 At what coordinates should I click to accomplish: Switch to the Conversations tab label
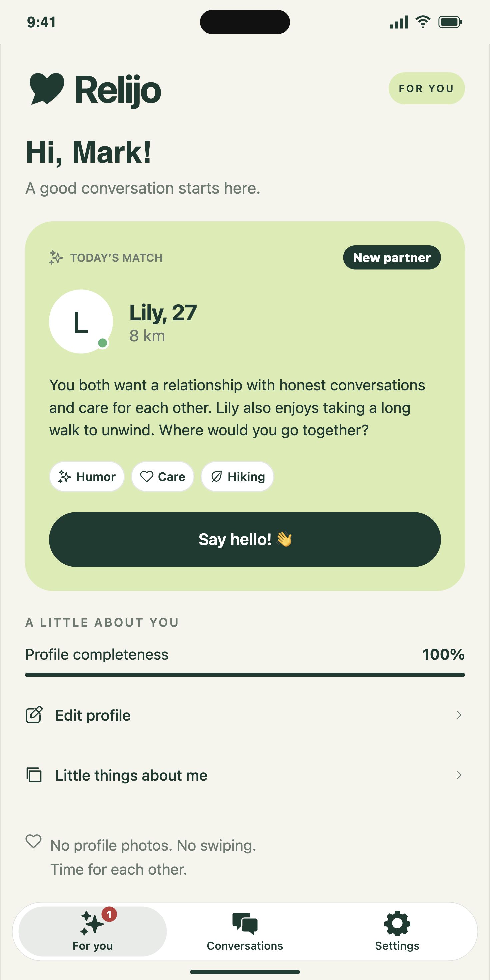(245, 946)
